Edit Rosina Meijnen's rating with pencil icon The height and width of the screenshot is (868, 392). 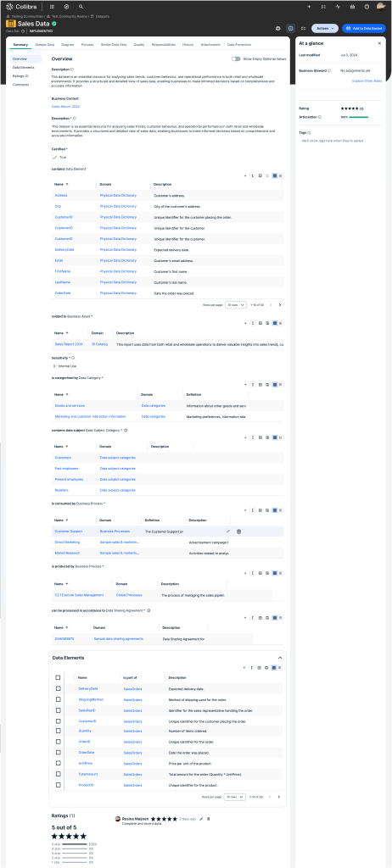tap(201, 819)
